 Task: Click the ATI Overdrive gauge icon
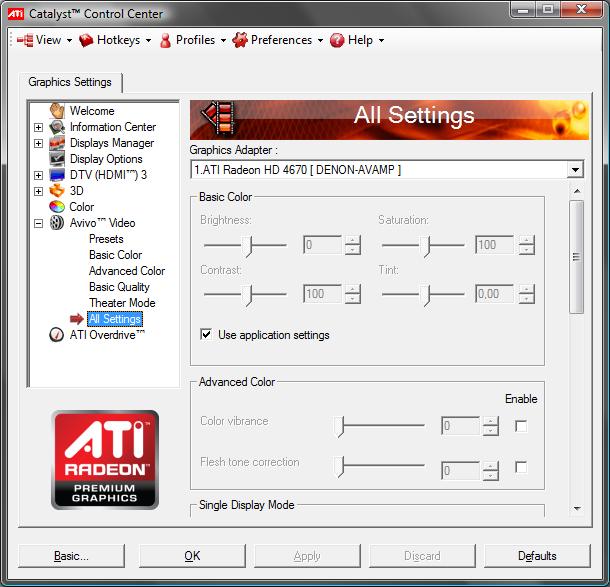pyautogui.click(x=58, y=335)
